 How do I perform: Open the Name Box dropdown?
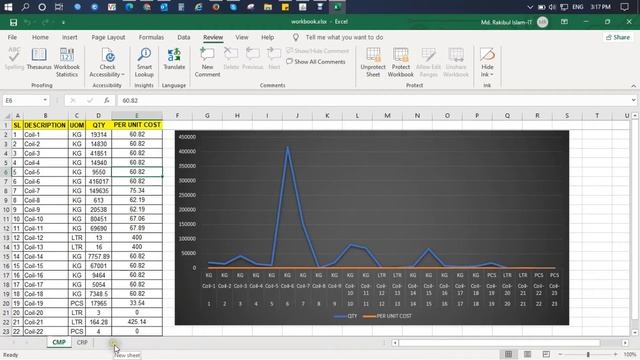tap(44, 100)
